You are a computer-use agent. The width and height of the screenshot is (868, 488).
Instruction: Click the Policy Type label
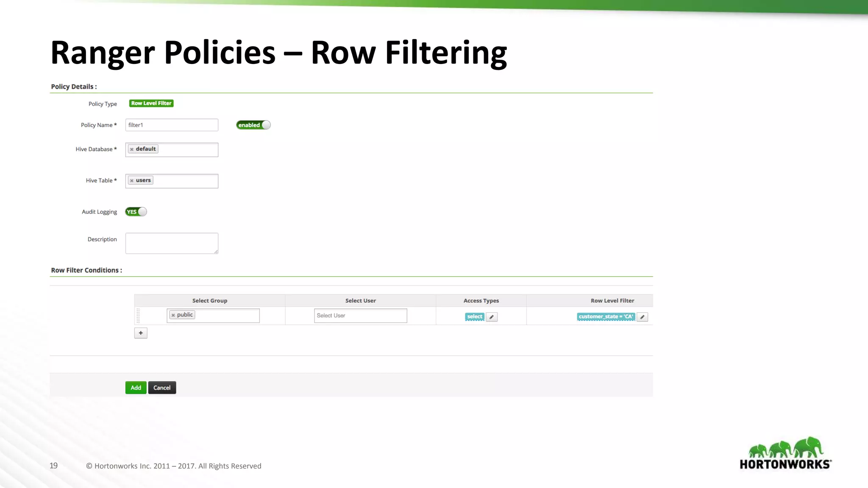tap(103, 104)
